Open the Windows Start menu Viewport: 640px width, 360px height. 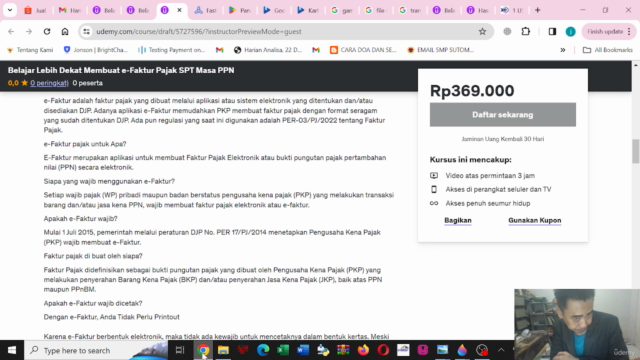pos(12,350)
